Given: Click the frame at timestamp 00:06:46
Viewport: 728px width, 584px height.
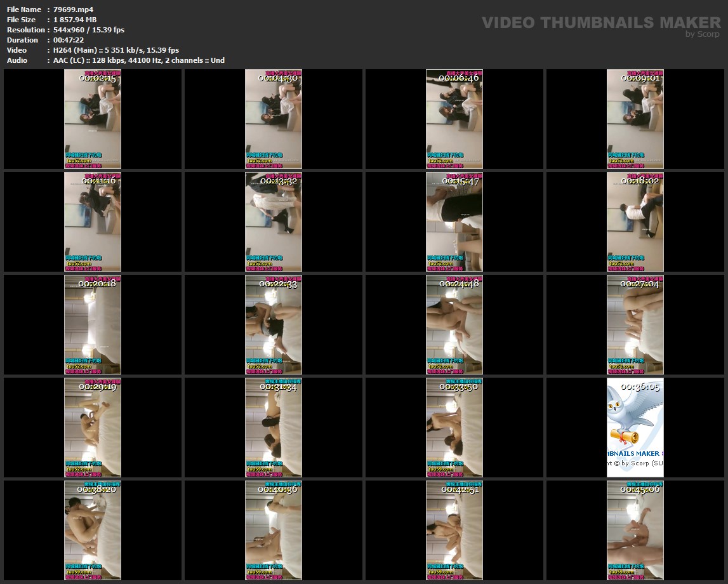Looking at the screenshot, I should click(454, 119).
